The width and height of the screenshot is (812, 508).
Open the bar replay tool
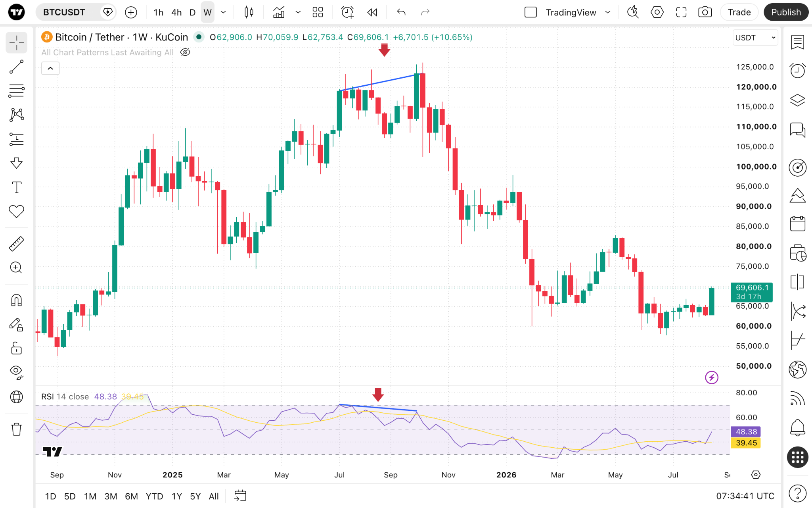tap(372, 12)
